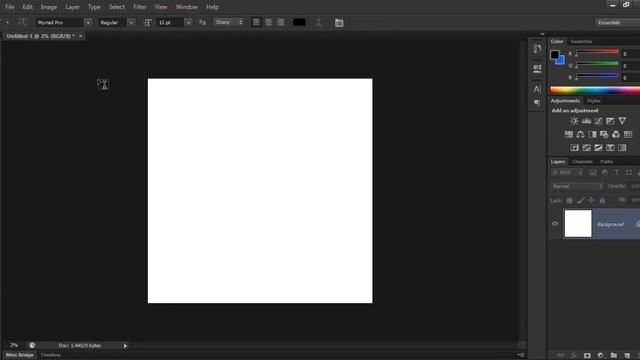Image resolution: width=640 pixels, height=360 pixels.
Task: Collapse panels with the double-arrow
Action: point(542,34)
